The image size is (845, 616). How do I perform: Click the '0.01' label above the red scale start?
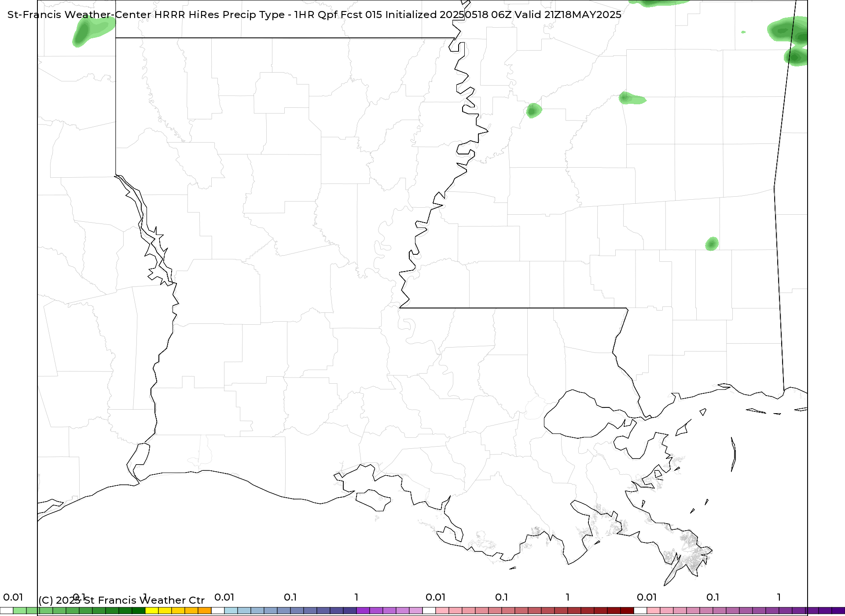[436, 597]
